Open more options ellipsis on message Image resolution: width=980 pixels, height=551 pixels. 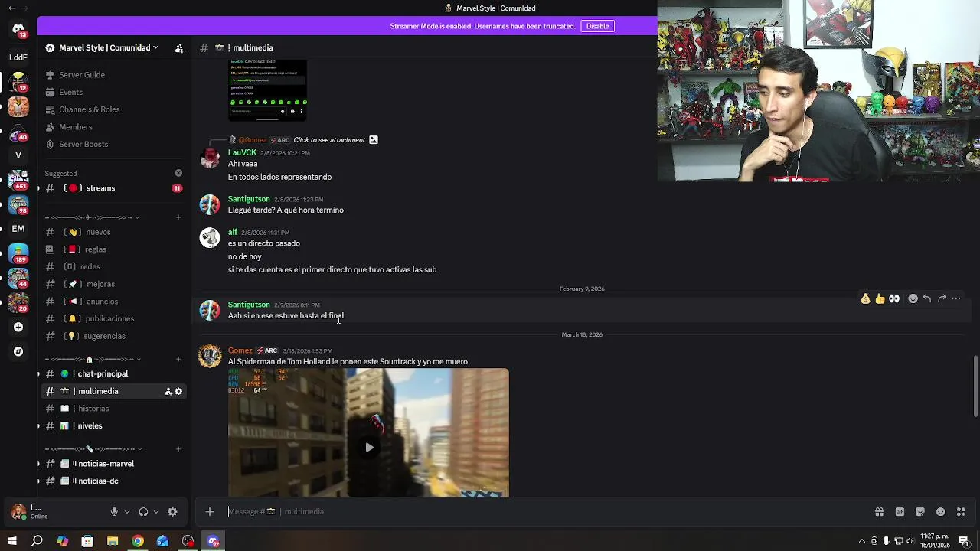[x=955, y=298]
